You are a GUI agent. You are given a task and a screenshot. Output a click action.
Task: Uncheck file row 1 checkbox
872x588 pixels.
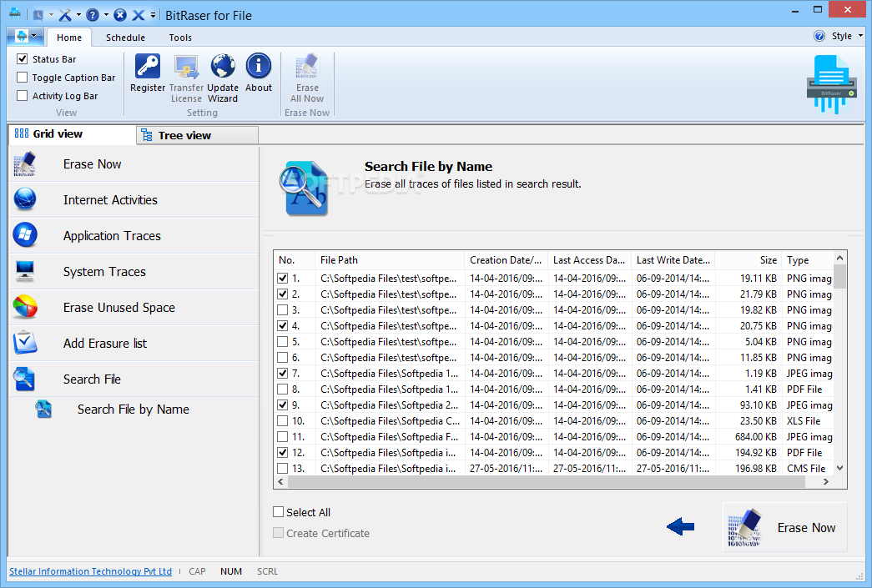pos(283,278)
